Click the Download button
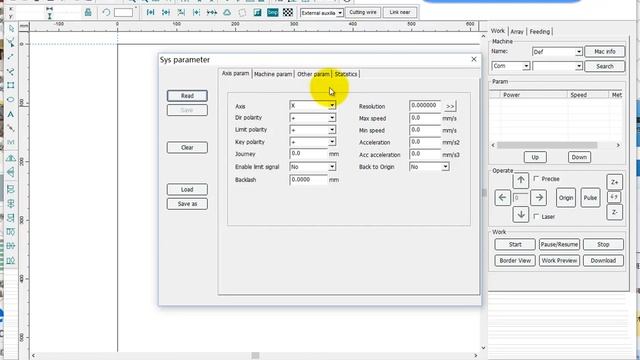 [603, 260]
